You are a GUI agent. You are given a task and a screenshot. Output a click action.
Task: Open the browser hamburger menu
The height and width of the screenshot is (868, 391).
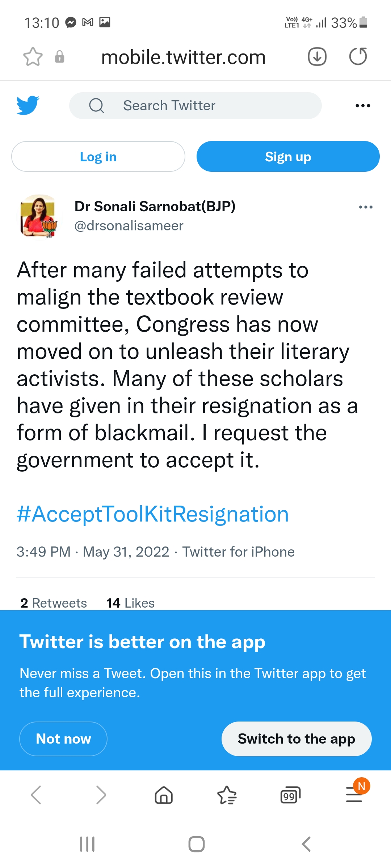[x=354, y=795]
